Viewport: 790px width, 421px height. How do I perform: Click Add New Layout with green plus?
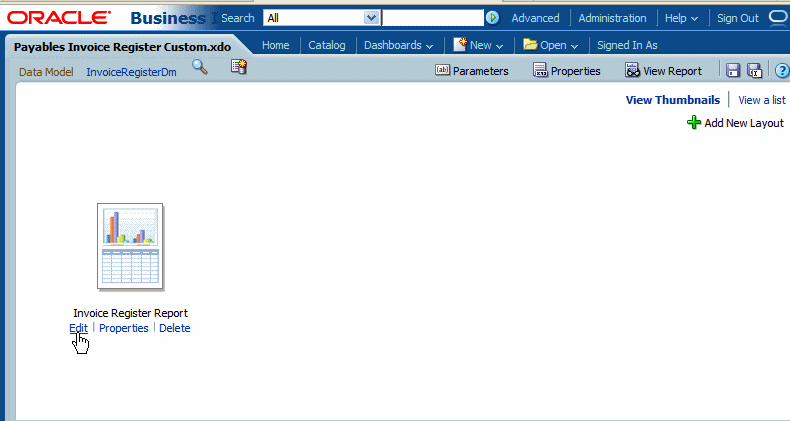click(736, 123)
